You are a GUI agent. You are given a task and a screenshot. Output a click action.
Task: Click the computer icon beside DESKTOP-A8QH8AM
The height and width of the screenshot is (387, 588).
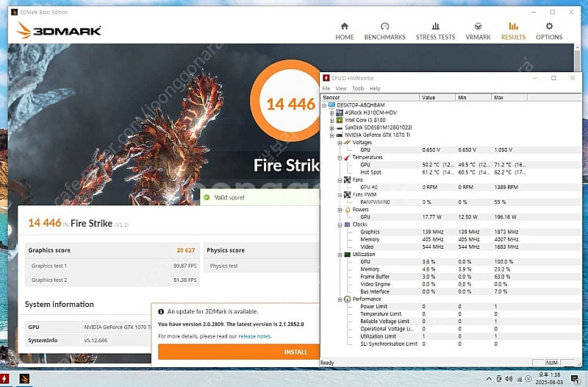[x=331, y=105]
